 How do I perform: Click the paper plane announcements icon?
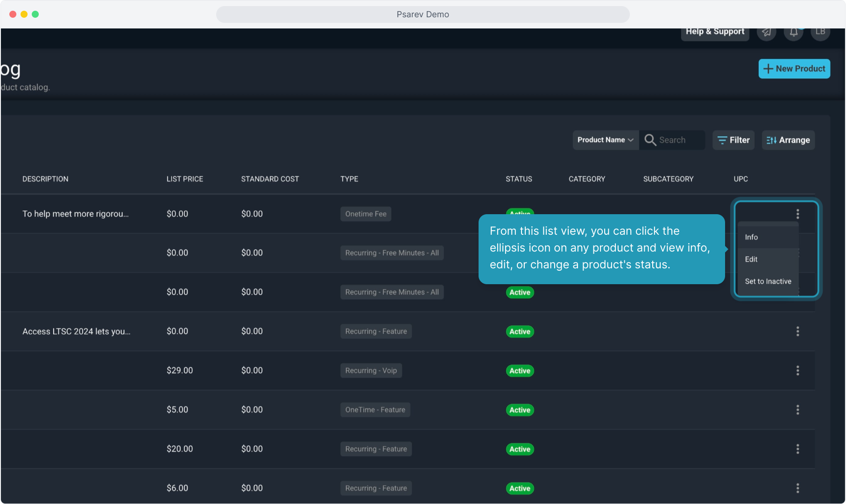tap(766, 32)
